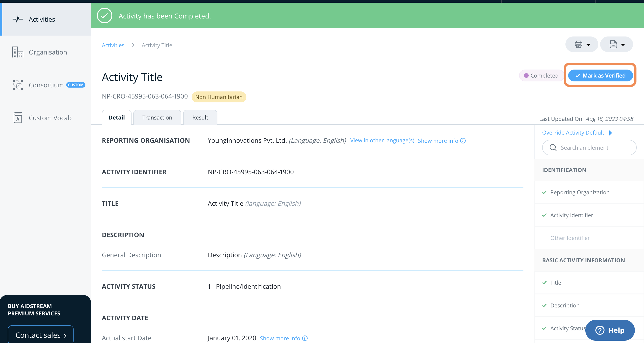Image resolution: width=644 pixels, height=343 pixels.
Task: Click the green checkmark circle icon
Action: [x=105, y=16]
